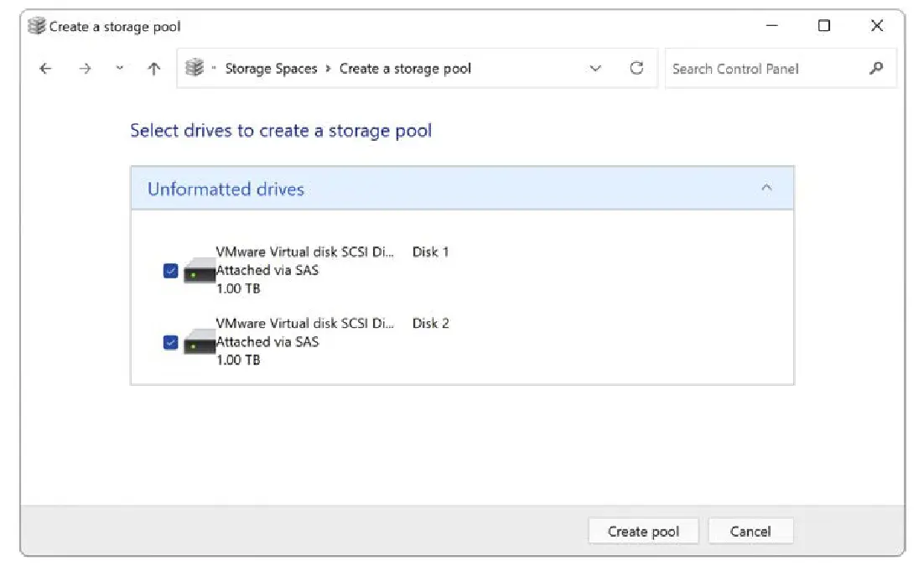Image resolution: width=924 pixels, height=566 pixels.
Task: Select the Disk 1 drive icon
Action: [200, 272]
